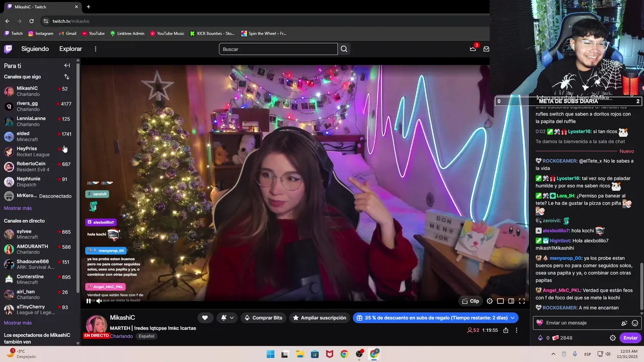Toggle theater mode on the player
The image size is (644, 362).
point(500,301)
